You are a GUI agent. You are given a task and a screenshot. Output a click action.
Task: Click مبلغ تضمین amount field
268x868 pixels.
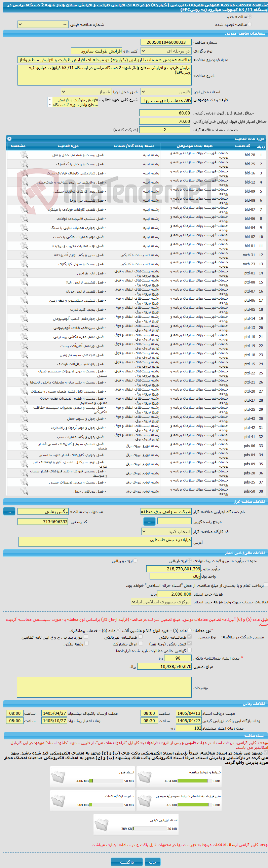click(164, 666)
